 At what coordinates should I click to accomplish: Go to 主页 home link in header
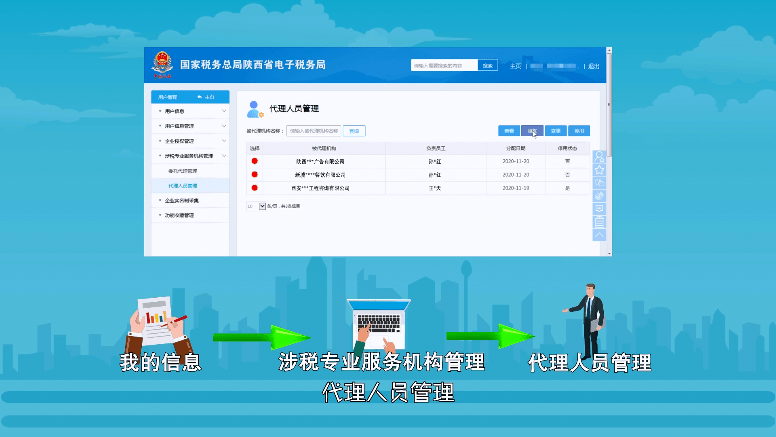pyautogui.click(x=515, y=66)
